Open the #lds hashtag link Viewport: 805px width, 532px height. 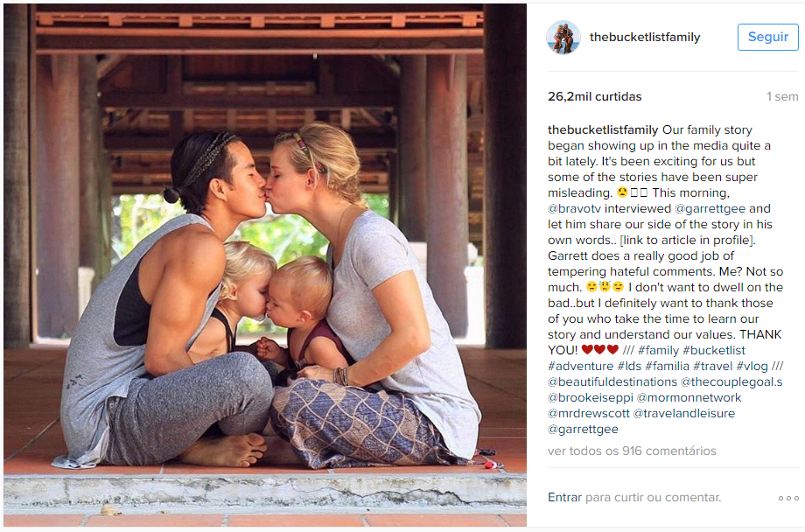point(629,366)
